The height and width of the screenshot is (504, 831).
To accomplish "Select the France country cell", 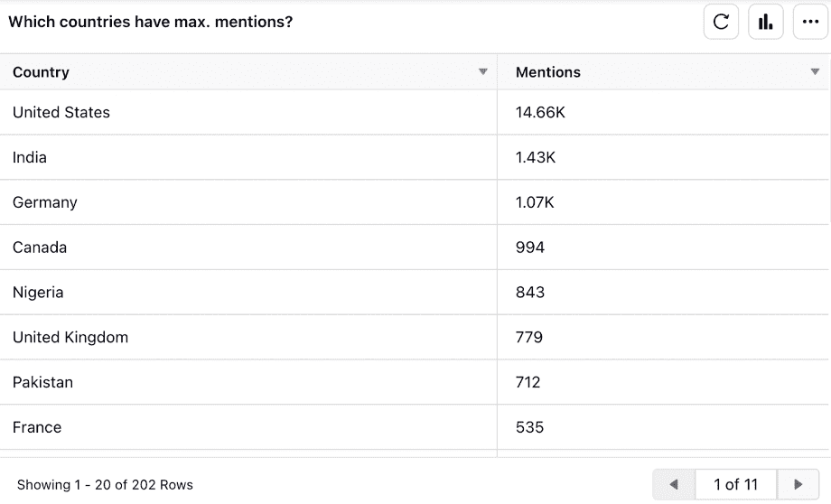I will [37, 427].
